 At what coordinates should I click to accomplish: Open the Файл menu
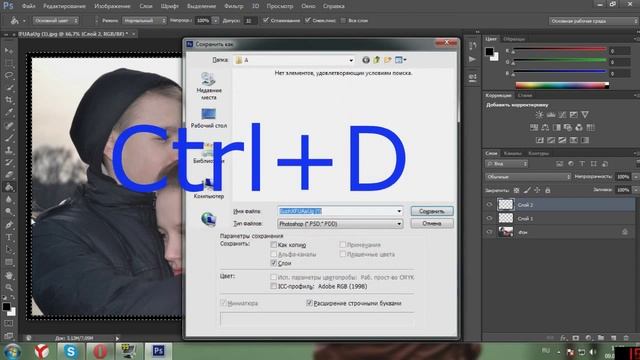28,6
